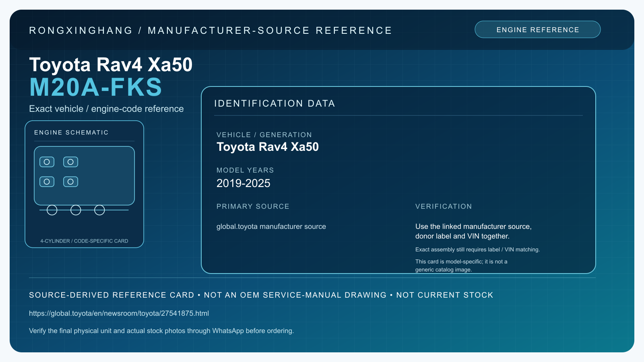Image resolution: width=644 pixels, height=362 pixels.
Task: Click the WhatsApp verification notice at the bottom
Action: [x=161, y=331]
